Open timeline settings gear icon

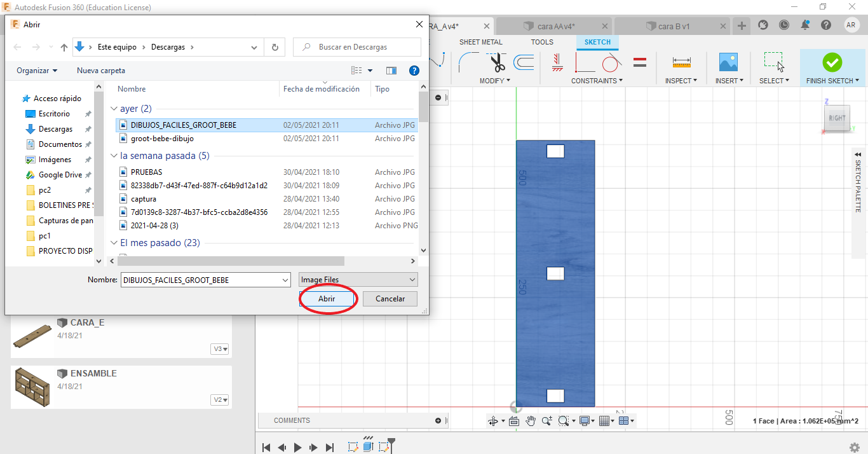[x=855, y=447]
